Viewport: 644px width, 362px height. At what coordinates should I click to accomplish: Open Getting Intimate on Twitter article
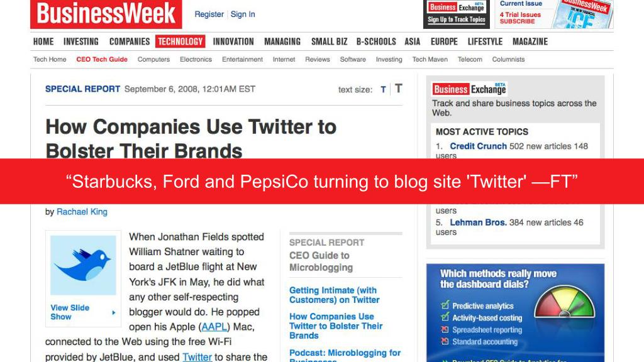[x=335, y=295]
